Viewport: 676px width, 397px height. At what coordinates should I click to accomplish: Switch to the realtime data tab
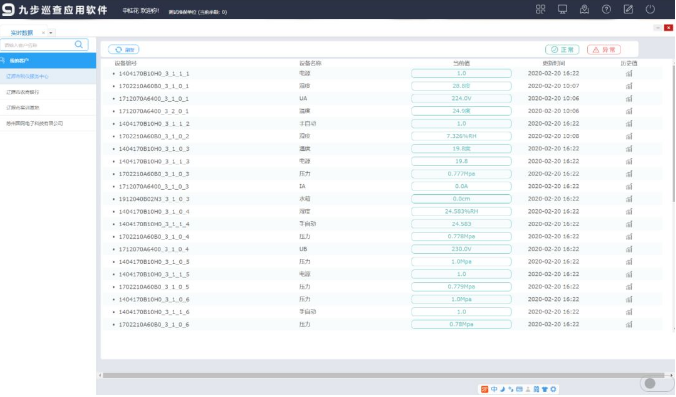[x=22, y=33]
